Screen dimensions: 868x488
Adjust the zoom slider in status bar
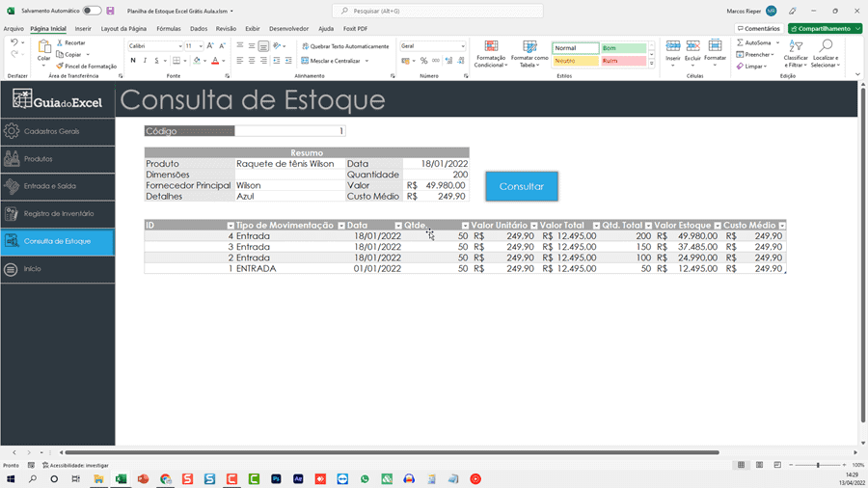[818, 465]
